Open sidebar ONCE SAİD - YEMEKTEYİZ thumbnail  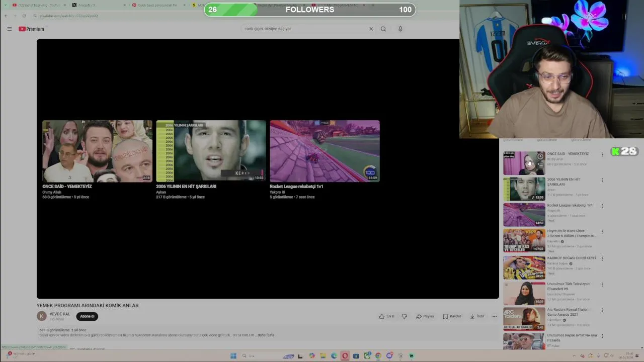click(x=524, y=163)
